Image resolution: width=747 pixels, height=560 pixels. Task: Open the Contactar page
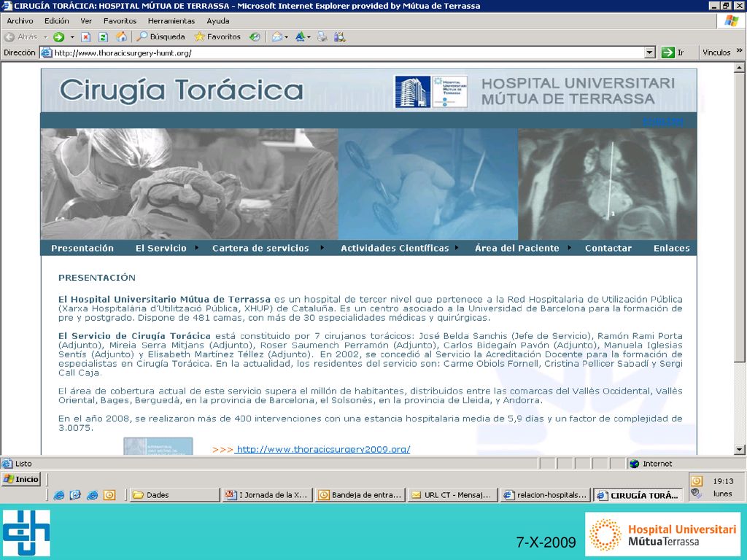tap(608, 248)
